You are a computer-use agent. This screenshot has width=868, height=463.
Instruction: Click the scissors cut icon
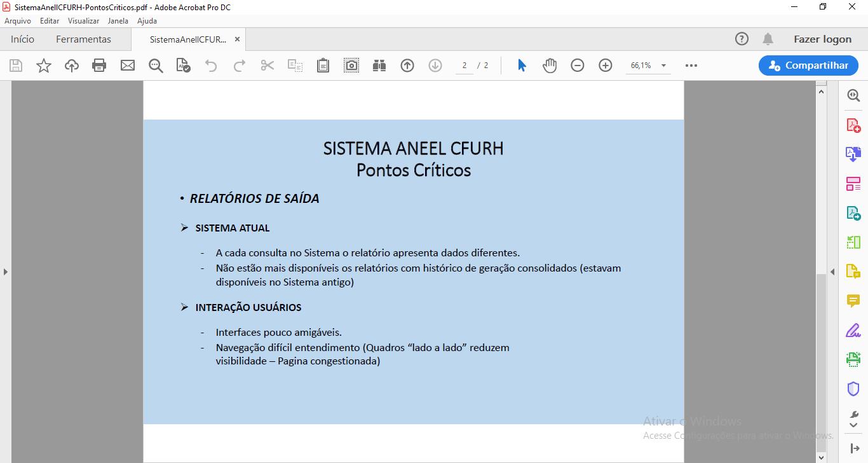click(268, 66)
